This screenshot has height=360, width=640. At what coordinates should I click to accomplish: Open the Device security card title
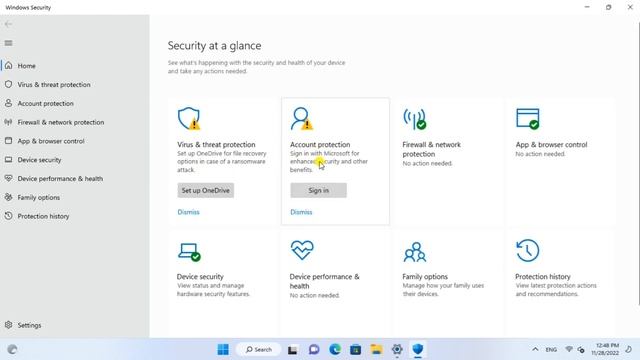point(200,276)
